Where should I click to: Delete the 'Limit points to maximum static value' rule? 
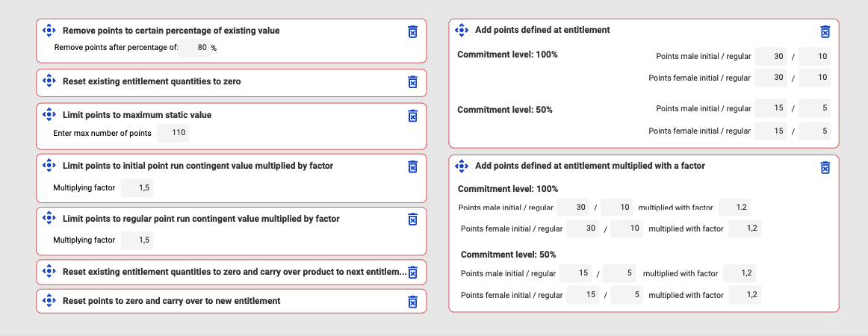412,116
